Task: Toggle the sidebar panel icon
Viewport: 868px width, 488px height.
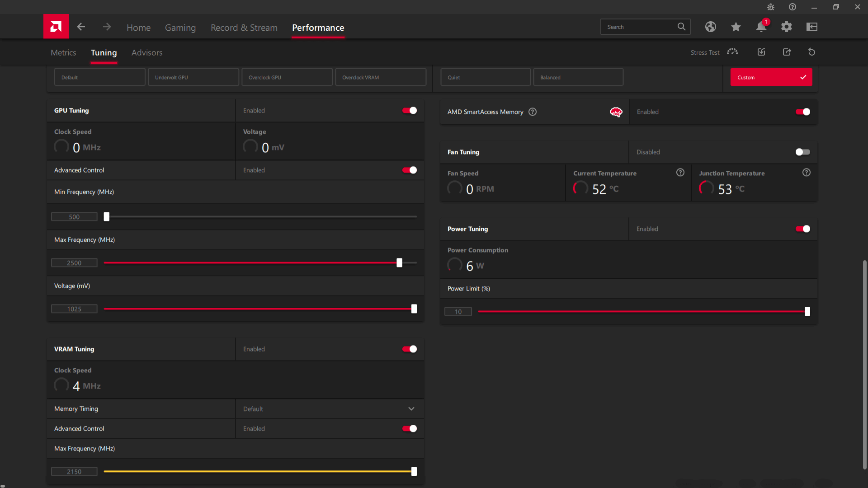Action: pyautogui.click(x=812, y=27)
